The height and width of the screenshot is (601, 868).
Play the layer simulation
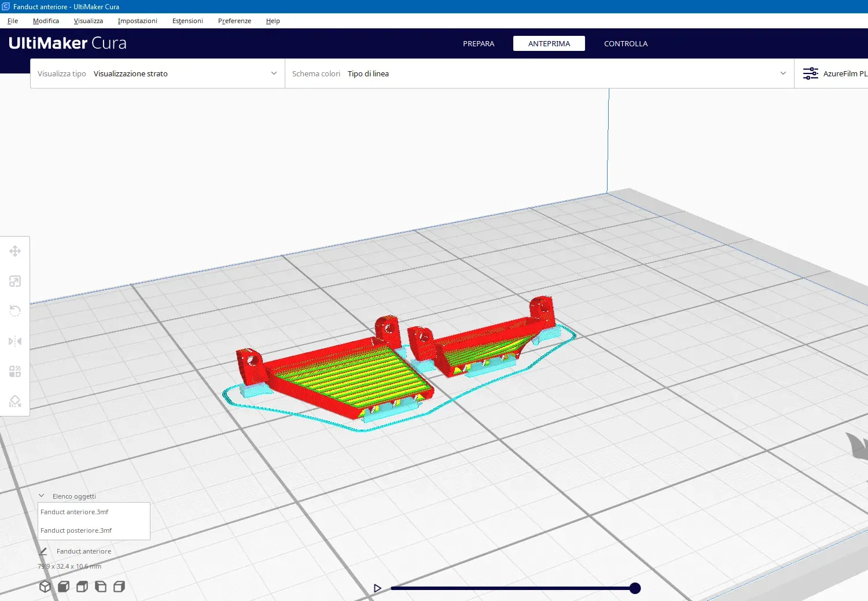click(x=377, y=588)
